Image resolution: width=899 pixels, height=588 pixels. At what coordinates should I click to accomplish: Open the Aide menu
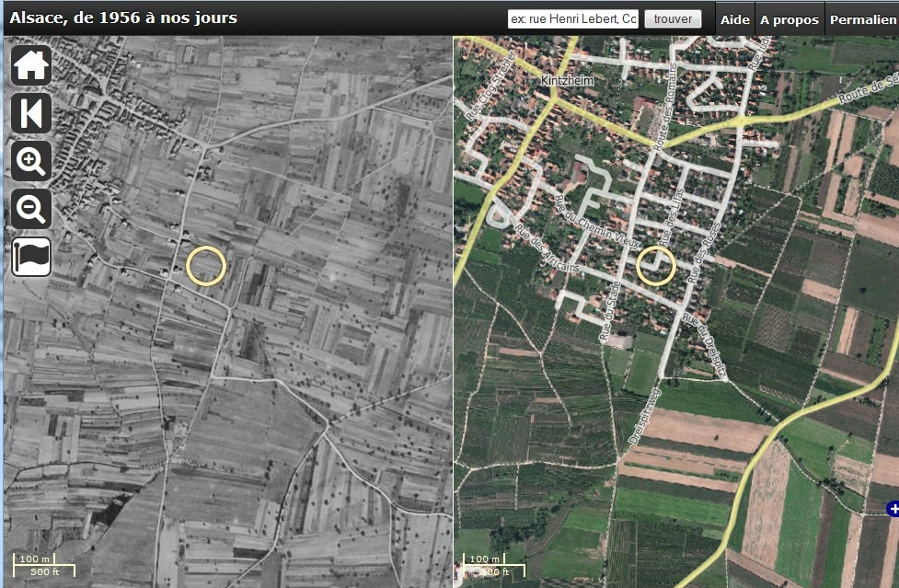pos(734,19)
